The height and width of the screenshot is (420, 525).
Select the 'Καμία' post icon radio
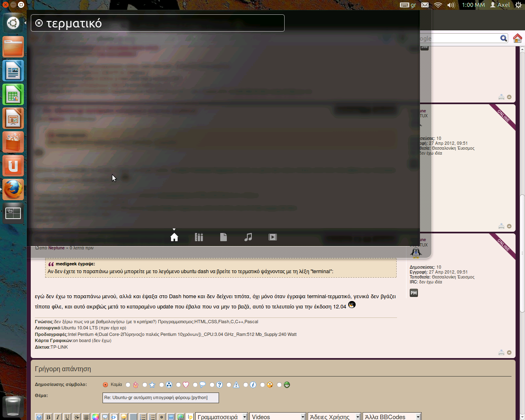105,385
